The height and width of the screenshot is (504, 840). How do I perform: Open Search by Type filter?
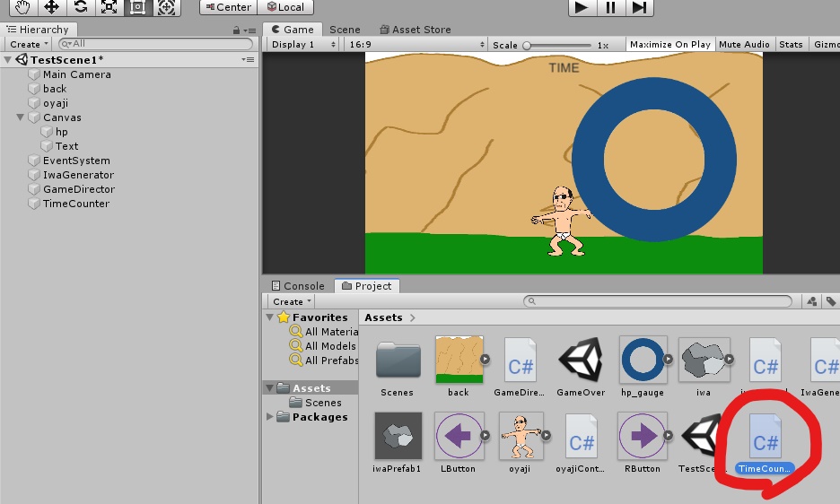tap(812, 301)
